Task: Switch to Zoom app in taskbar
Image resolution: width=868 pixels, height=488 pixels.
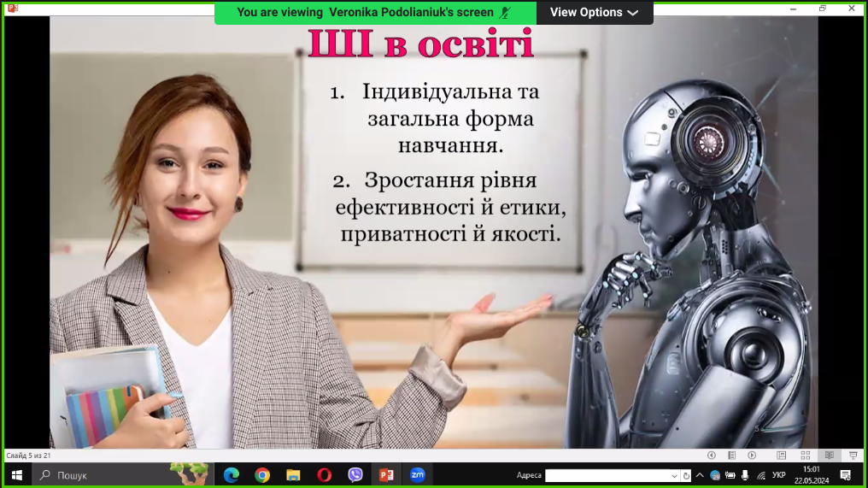Action: (x=418, y=475)
